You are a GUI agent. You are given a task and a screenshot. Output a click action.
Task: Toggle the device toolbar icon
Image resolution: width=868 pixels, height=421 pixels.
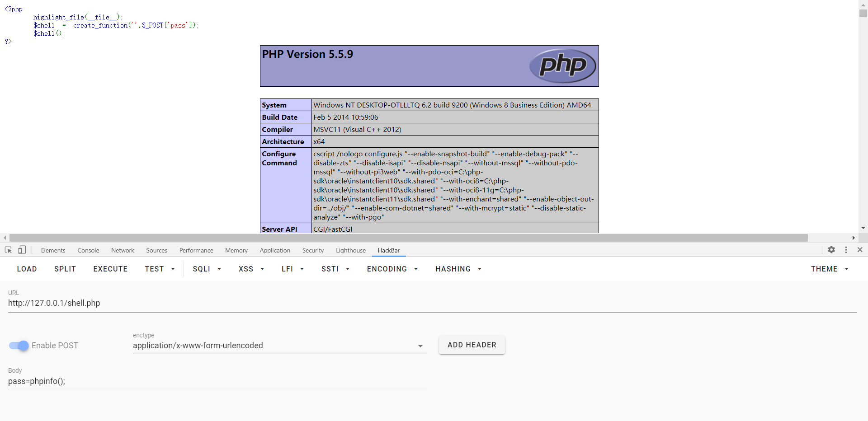pyautogui.click(x=22, y=250)
